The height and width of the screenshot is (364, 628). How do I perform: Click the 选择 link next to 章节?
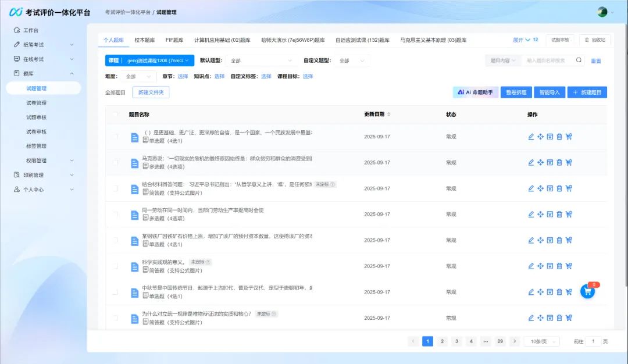(x=183, y=76)
